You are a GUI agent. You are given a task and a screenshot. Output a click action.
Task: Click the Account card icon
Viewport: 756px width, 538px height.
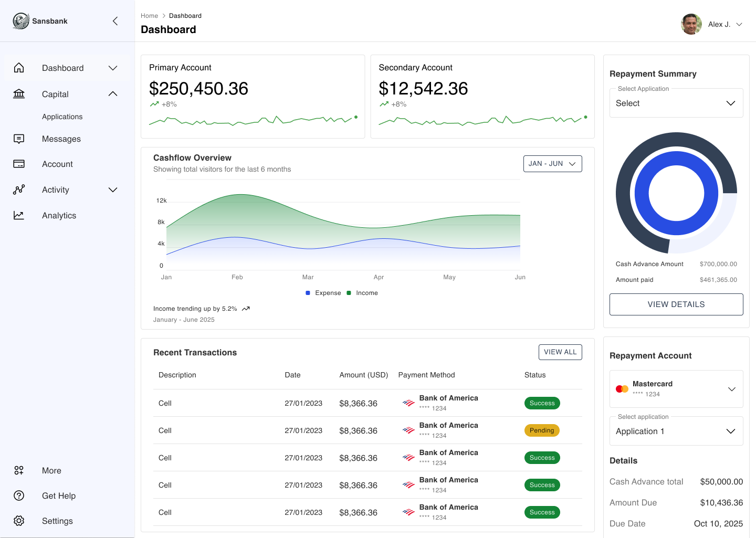19,164
